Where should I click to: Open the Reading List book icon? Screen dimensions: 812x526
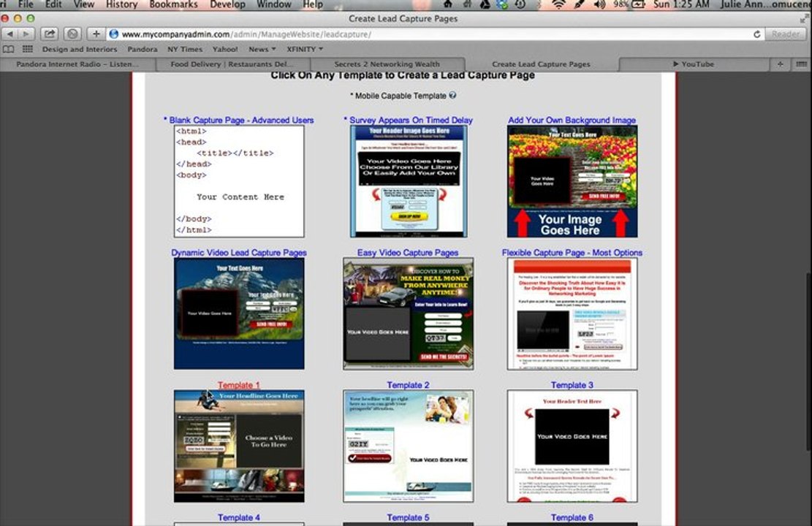pyautogui.click(x=9, y=49)
